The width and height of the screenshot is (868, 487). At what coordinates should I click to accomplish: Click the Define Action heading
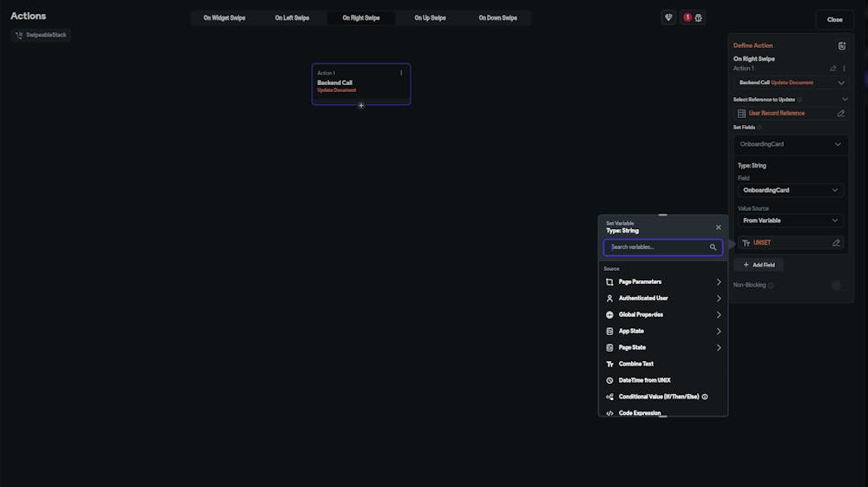(x=753, y=46)
